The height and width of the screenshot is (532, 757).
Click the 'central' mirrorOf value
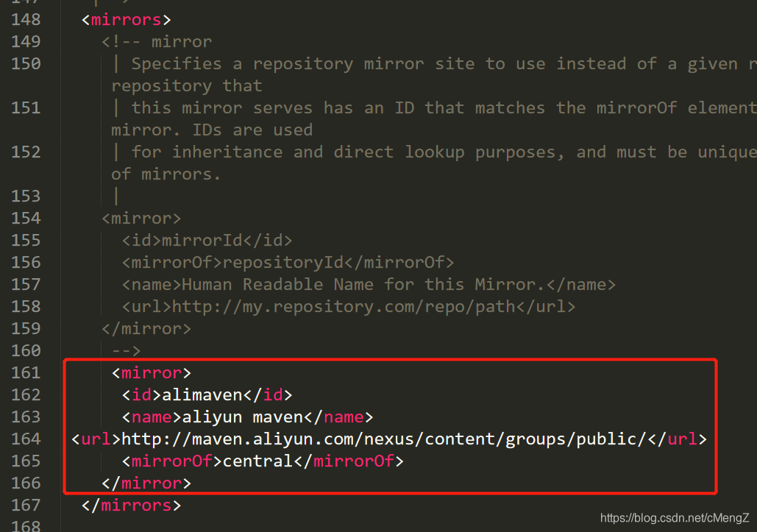[x=257, y=461]
